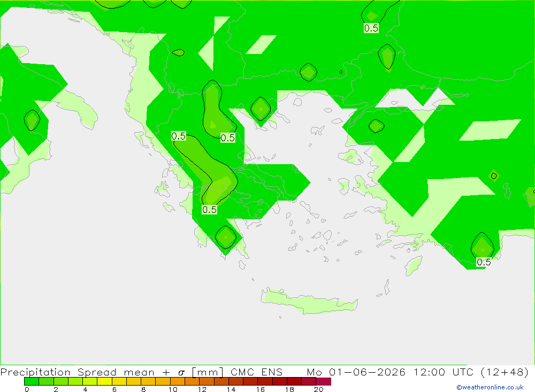Click the 0.5 label on southern Turkey coast

[x=484, y=262]
